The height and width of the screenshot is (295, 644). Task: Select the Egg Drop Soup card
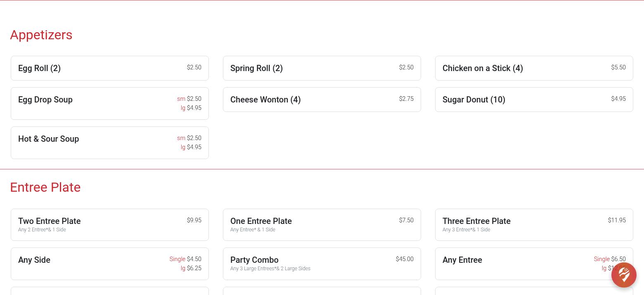tap(109, 103)
